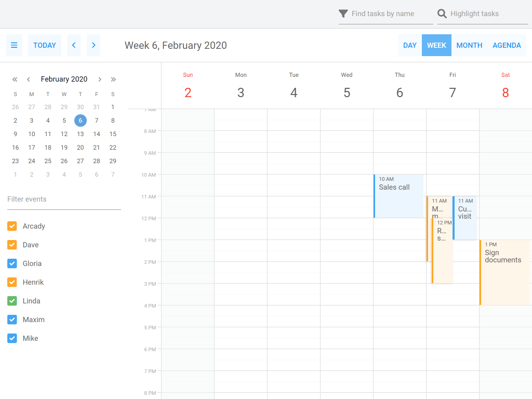Click the filter funnel icon
Image resolution: width=532 pixels, height=399 pixels.
[343, 14]
